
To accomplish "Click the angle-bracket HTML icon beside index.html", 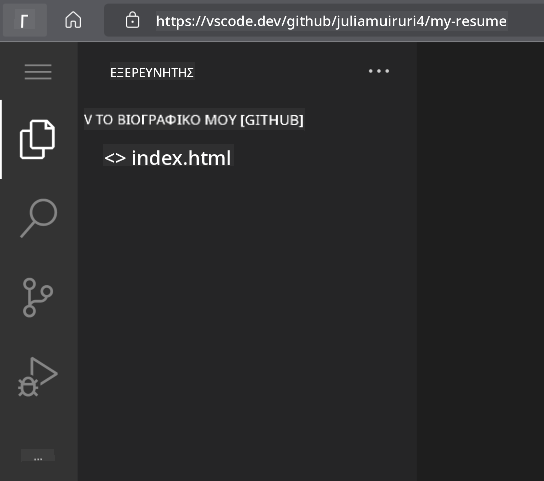I will tap(115, 158).
